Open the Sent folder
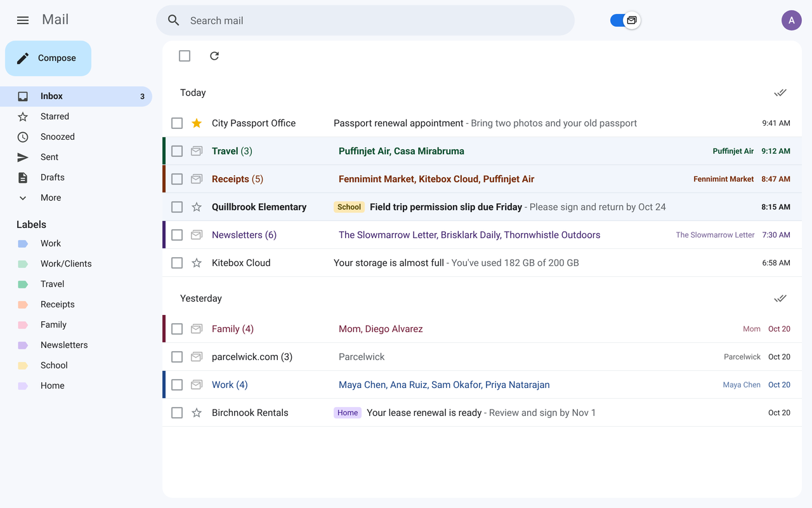Image resolution: width=812 pixels, height=508 pixels. coord(76,157)
